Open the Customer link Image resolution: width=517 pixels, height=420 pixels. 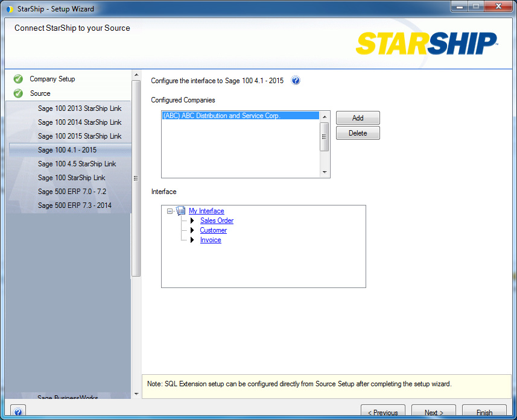tap(214, 230)
